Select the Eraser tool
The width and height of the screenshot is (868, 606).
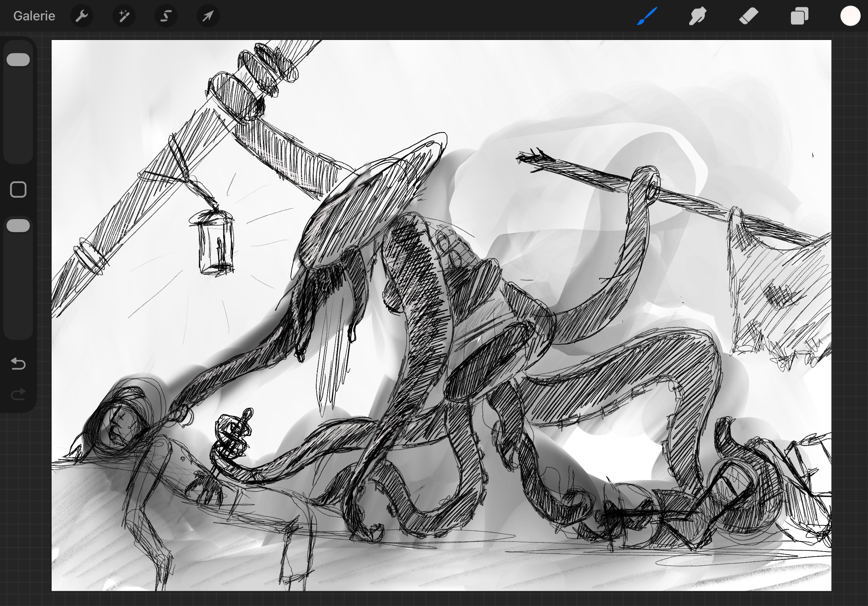[x=748, y=16]
